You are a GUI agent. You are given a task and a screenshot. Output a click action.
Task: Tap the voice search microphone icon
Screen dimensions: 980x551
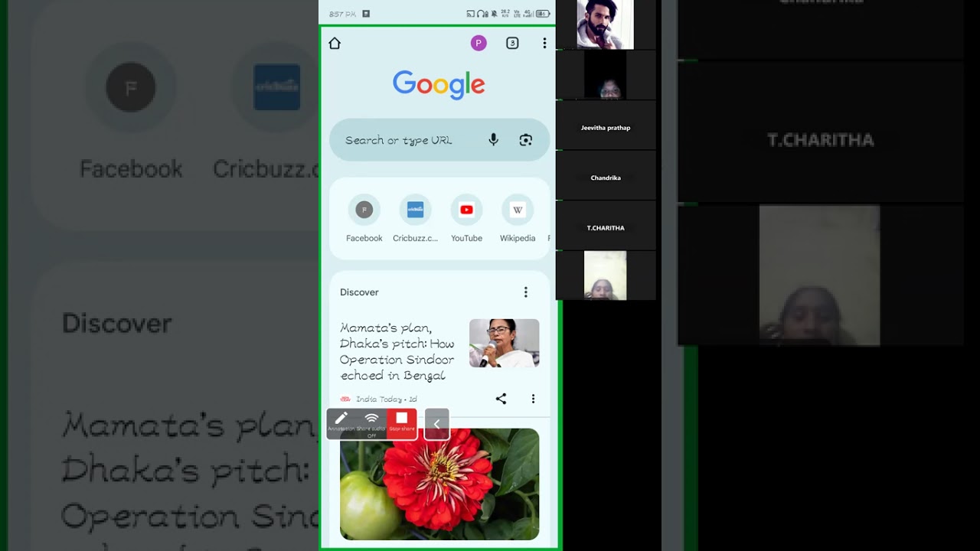click(x=493, y=140)
